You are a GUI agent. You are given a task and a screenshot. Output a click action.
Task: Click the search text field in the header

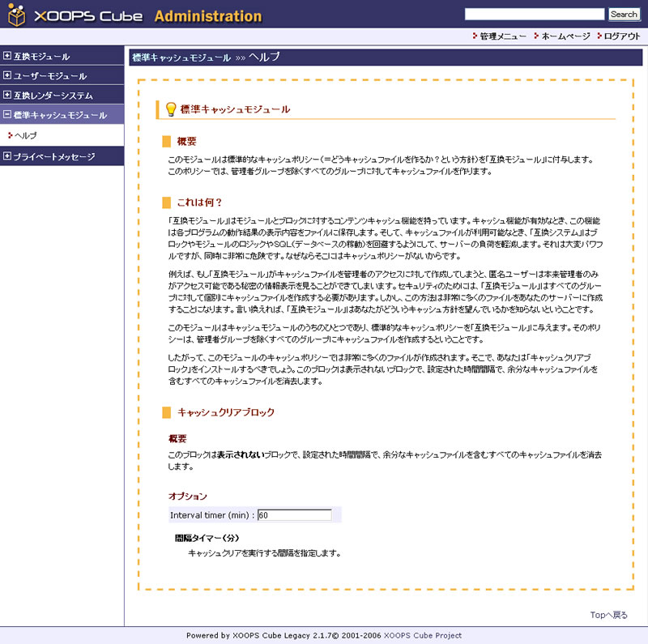click(x=535, y=15)
